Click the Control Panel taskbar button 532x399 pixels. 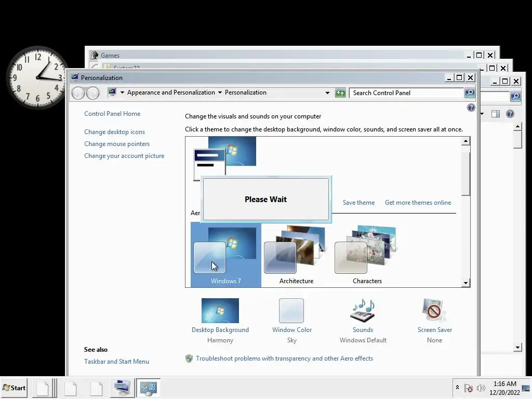click(x=148, y=388)
